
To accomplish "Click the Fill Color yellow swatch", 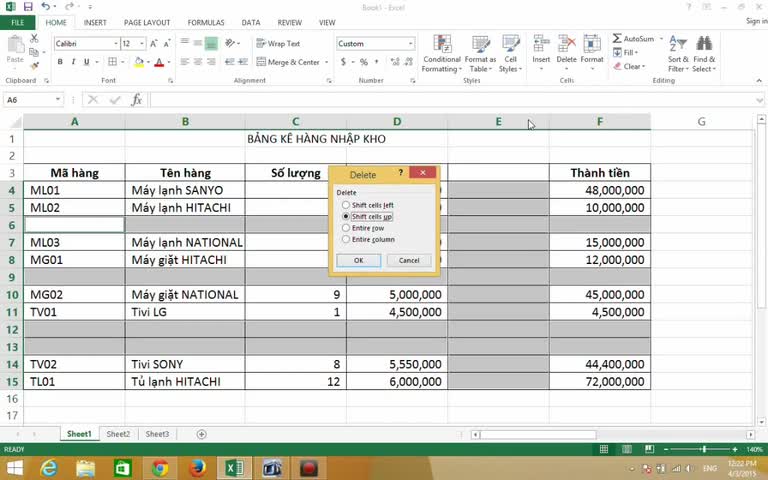I will coord(139,62).
